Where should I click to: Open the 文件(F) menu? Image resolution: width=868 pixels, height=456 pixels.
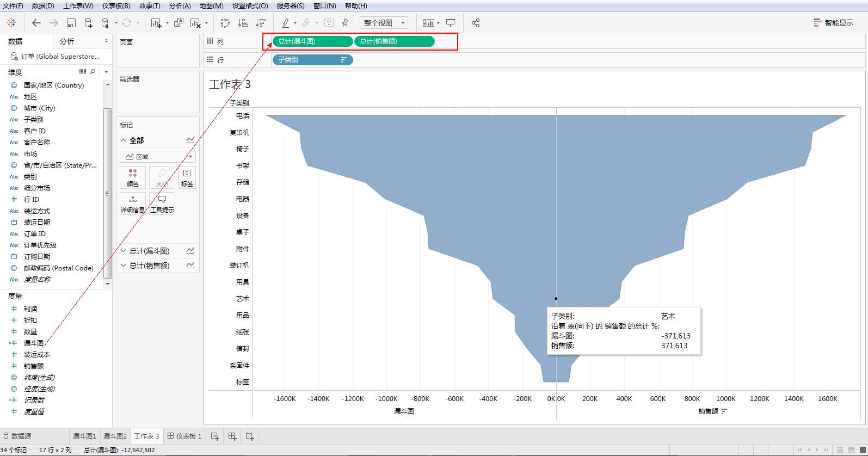pos(13,6)
